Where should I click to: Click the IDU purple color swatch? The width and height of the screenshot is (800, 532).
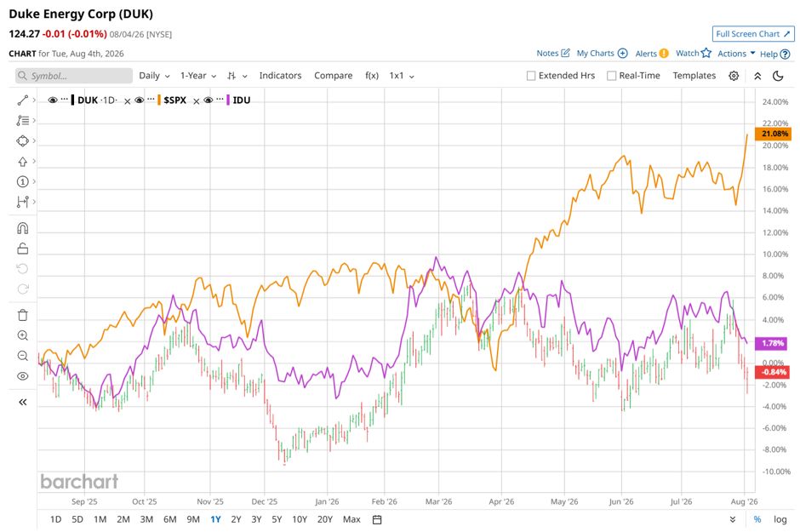point(227,100)
